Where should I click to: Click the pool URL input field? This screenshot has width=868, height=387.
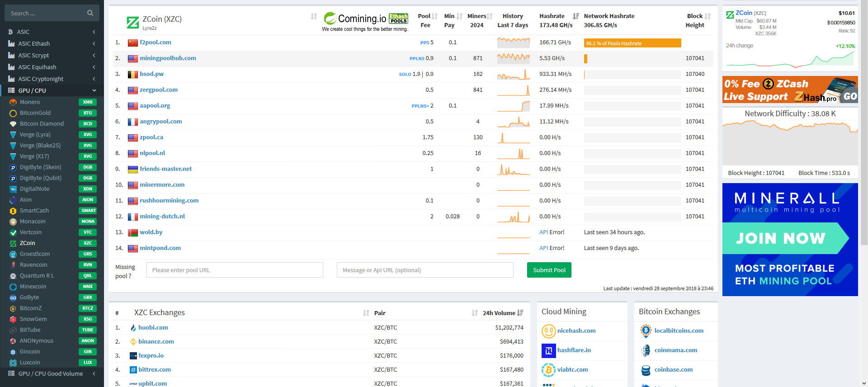(235, 270)
